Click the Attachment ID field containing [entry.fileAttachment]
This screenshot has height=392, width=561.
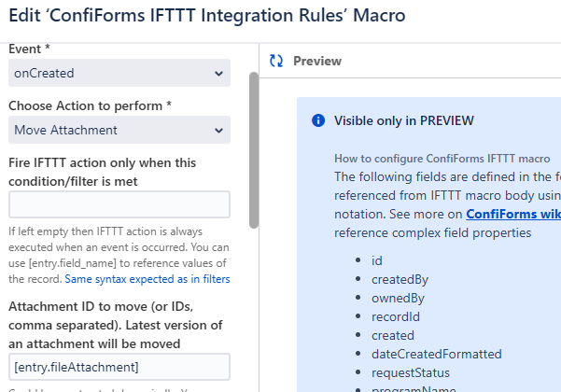[x=119, y=367]
